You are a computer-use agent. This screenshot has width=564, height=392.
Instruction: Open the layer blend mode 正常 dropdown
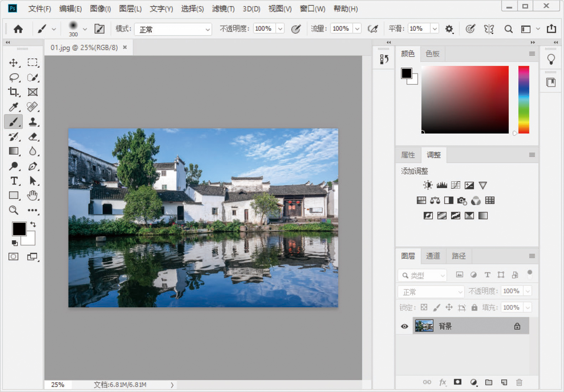[431, 292]
